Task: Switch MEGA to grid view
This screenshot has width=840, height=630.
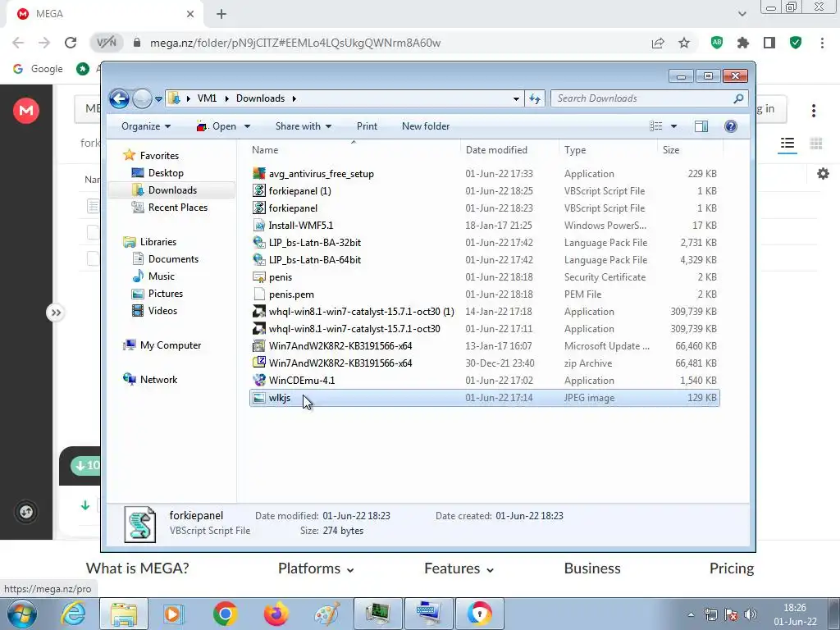Action: 816,144
